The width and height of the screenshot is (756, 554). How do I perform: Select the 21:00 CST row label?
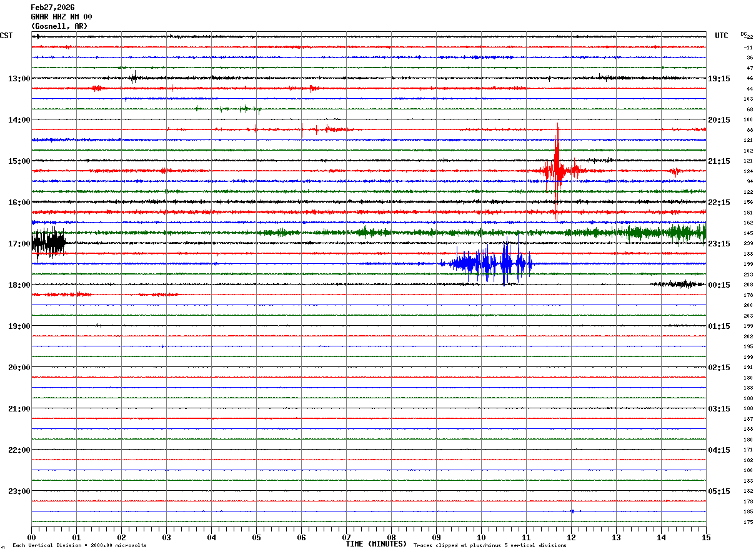coord(19,409)
